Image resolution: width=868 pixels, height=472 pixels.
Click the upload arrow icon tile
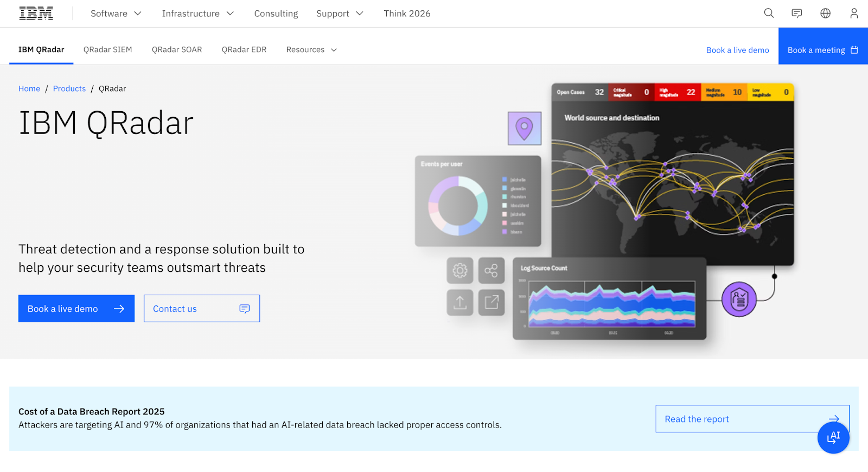click(460, 302)
